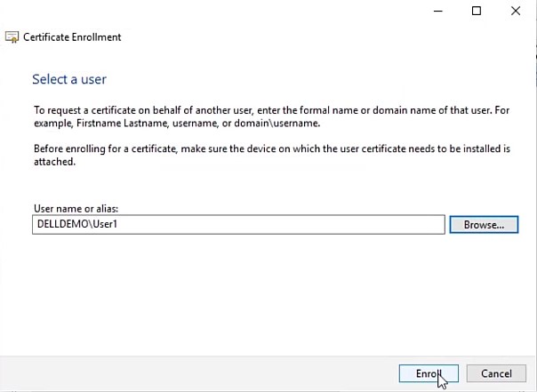Focus the User name or alias field

tap(267, 225)
